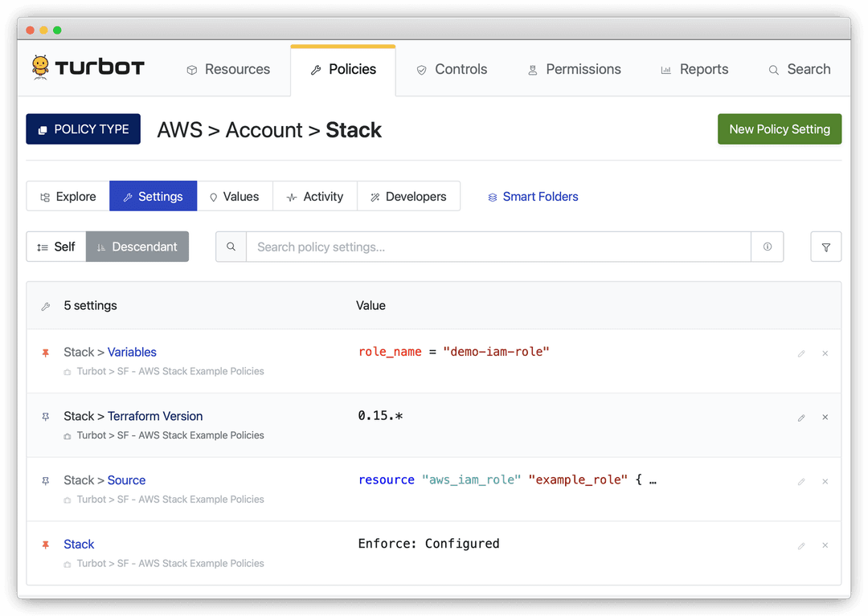
Task: Select the Descendant scope toggle
Action: (137, 247)
